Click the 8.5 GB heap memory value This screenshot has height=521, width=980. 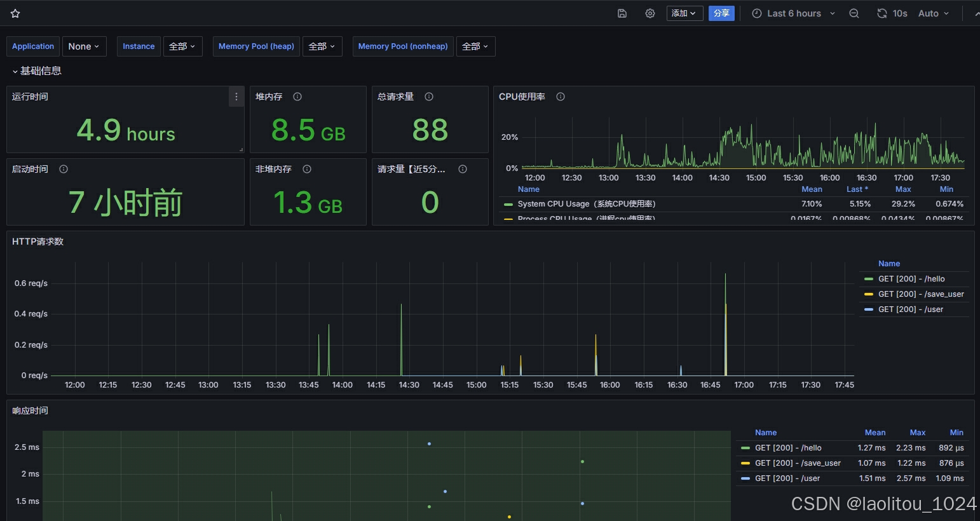pyautogui.click(x=308, y=130)
